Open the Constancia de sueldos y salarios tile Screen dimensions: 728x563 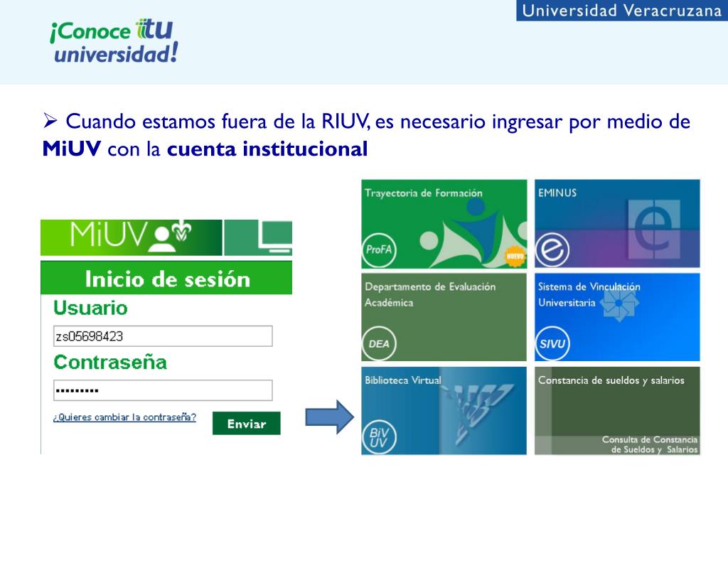click(617, 411)
